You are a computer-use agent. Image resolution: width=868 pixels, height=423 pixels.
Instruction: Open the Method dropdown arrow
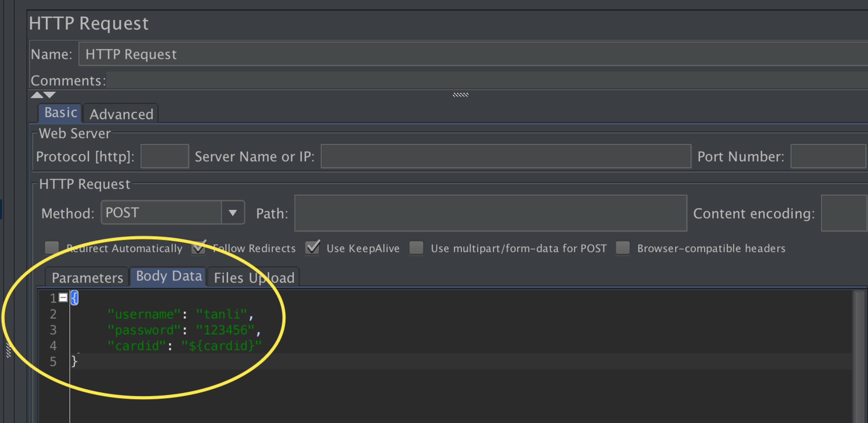coord(233,213)
